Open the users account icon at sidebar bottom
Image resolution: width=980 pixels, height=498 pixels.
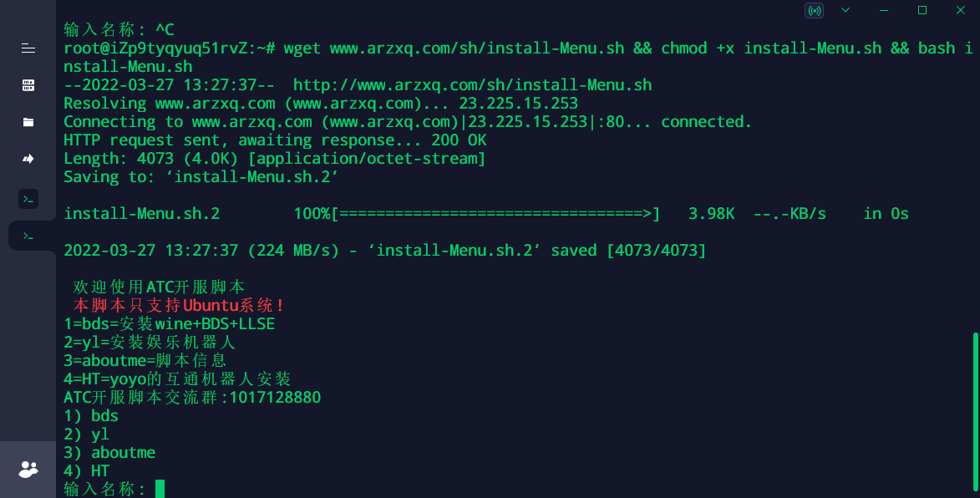pos(28,470)
